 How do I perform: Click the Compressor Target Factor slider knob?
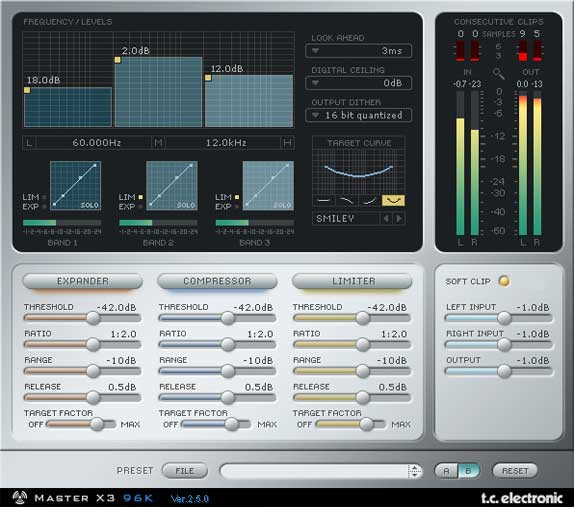[x=232, y=424]
